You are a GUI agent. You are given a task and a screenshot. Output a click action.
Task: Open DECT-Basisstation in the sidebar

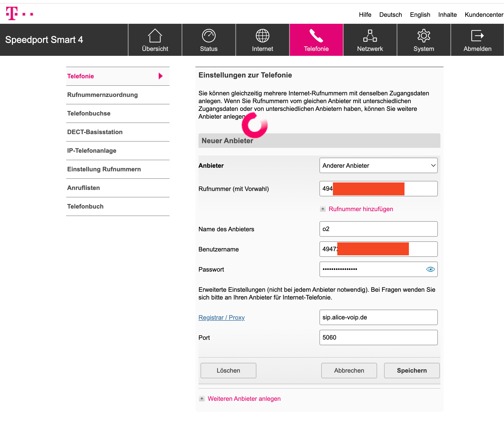pyautogui.click(x=118, y=132)
